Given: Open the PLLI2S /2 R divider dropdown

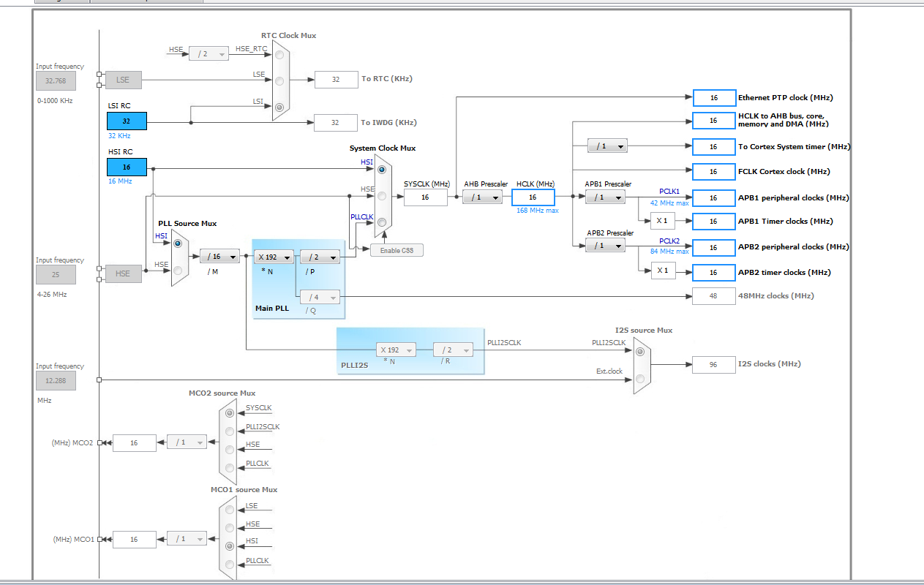Looking at the screenshot, I should 453,350.
